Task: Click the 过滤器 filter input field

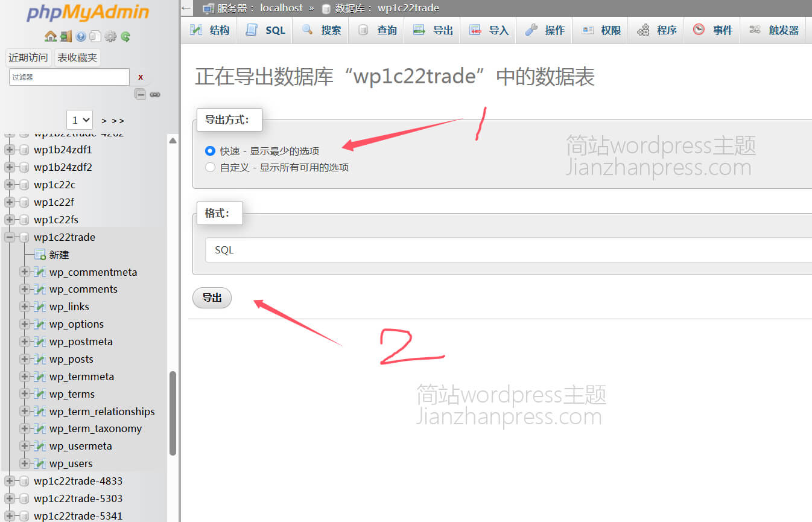Action: tap(69, 77)
